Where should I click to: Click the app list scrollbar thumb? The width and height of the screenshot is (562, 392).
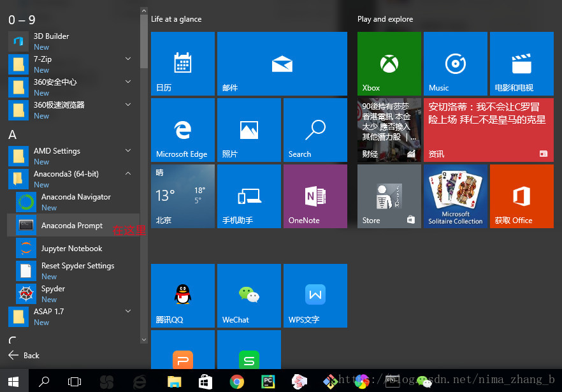point(144,41)
